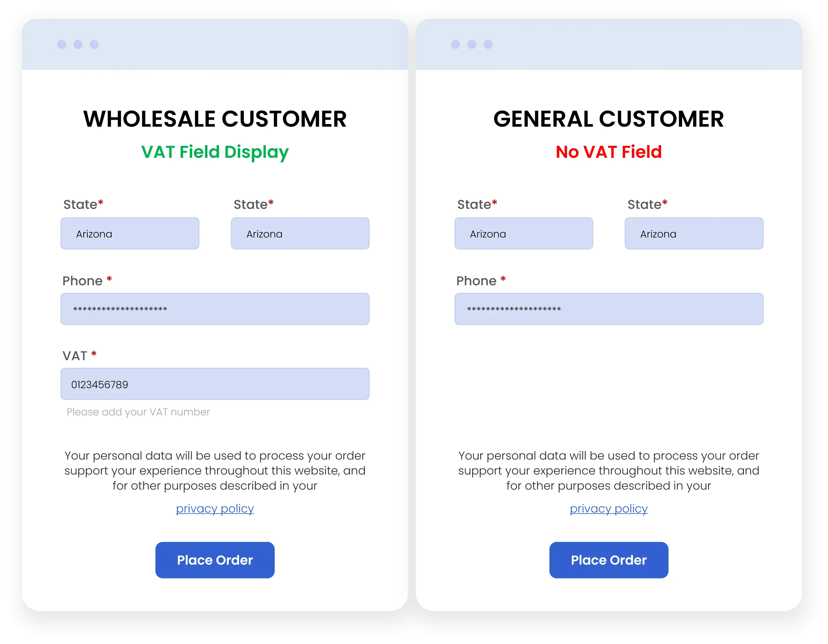Click the rightmost dot in General Customer window header
Viewport: 828px width, 644px height.
[x=488, y=45]
